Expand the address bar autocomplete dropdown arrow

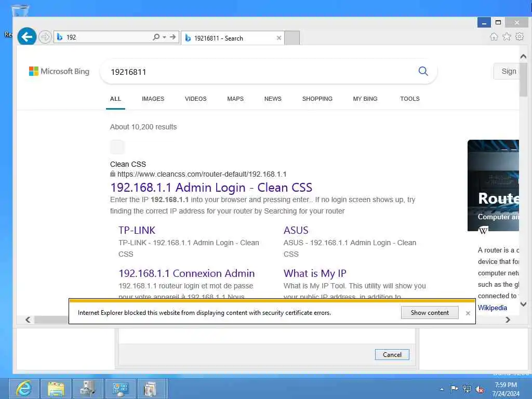pos(164,37)
